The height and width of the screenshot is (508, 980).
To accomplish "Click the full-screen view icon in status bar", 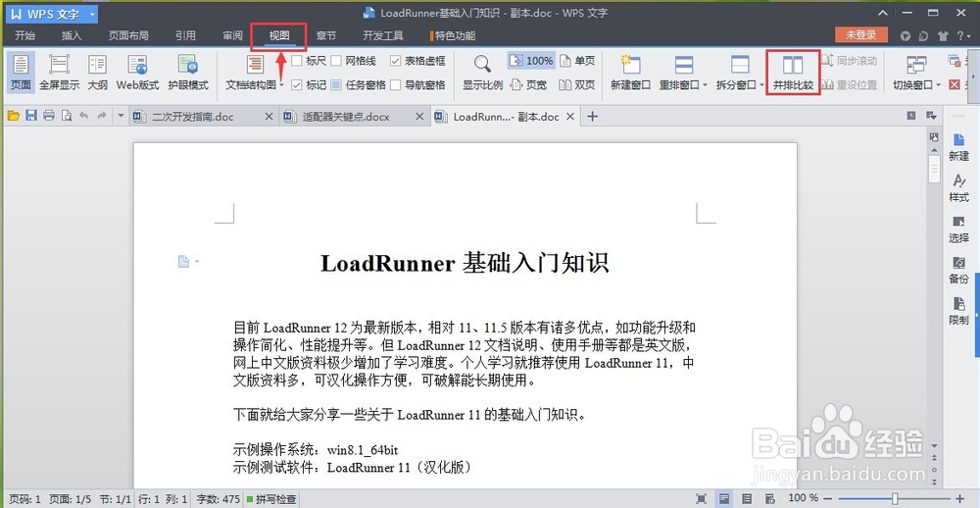I will tap(702, 498).
